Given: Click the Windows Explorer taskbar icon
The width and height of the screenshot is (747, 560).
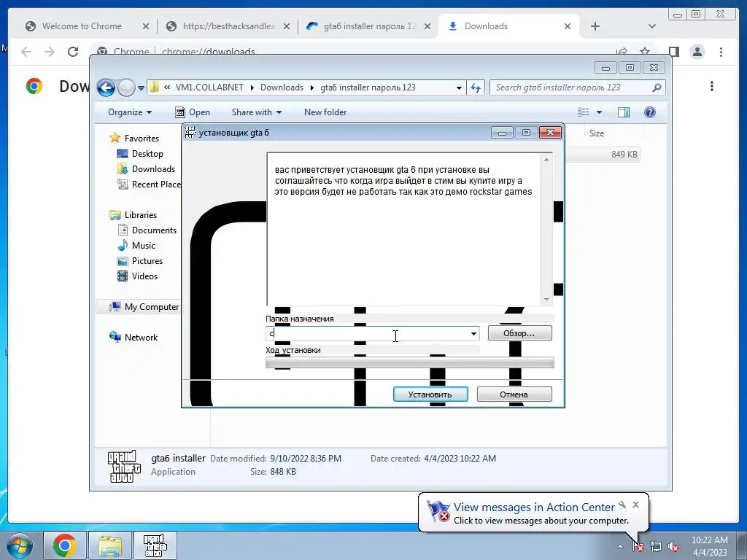Looking at the screenshot, I should pyautogui.click(x=110, y=545).
